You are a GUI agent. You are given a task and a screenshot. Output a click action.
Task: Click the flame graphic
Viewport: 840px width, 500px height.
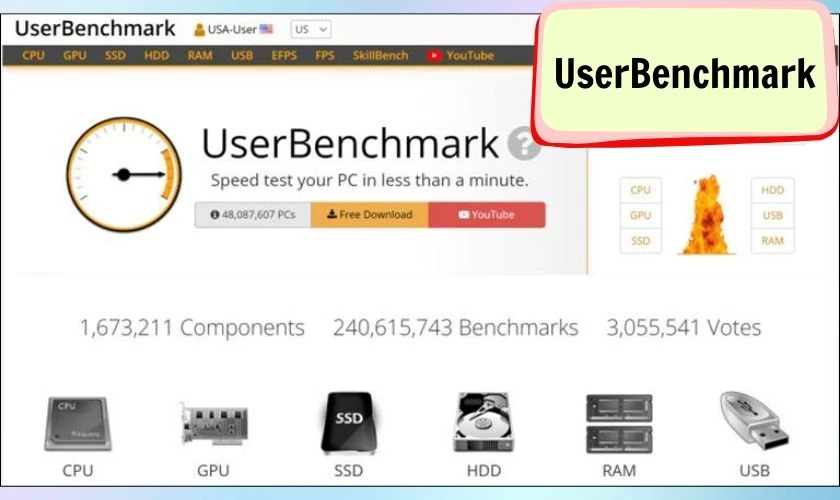click(x=707, y=214)
